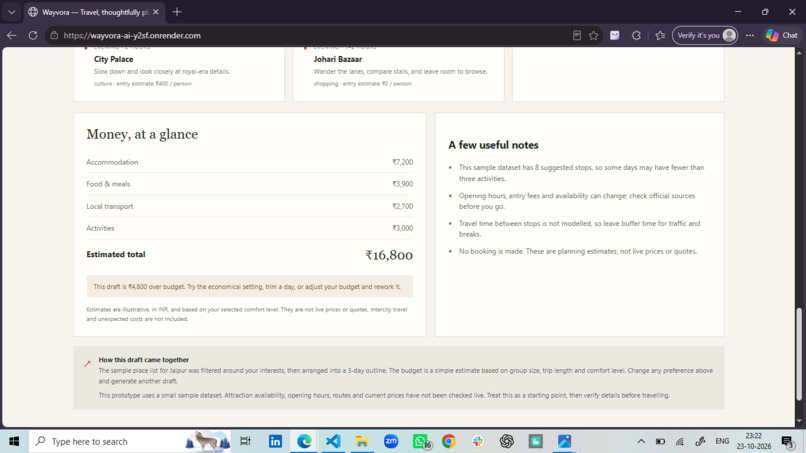View site information lock icon
The image size is (806, 453).
pyautogui.click(x=54, y=35)
